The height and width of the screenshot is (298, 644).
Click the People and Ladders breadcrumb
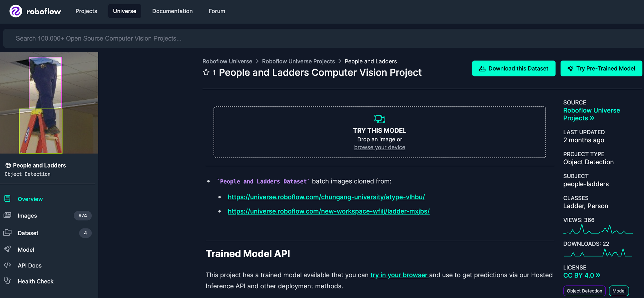(371, 61)
